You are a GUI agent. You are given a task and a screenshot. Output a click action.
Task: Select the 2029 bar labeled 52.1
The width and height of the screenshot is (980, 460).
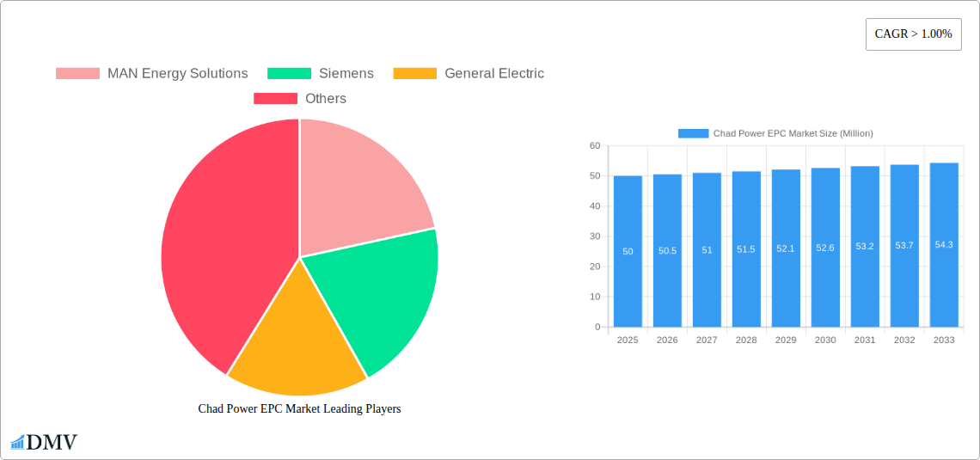click(x=786, y=248)
